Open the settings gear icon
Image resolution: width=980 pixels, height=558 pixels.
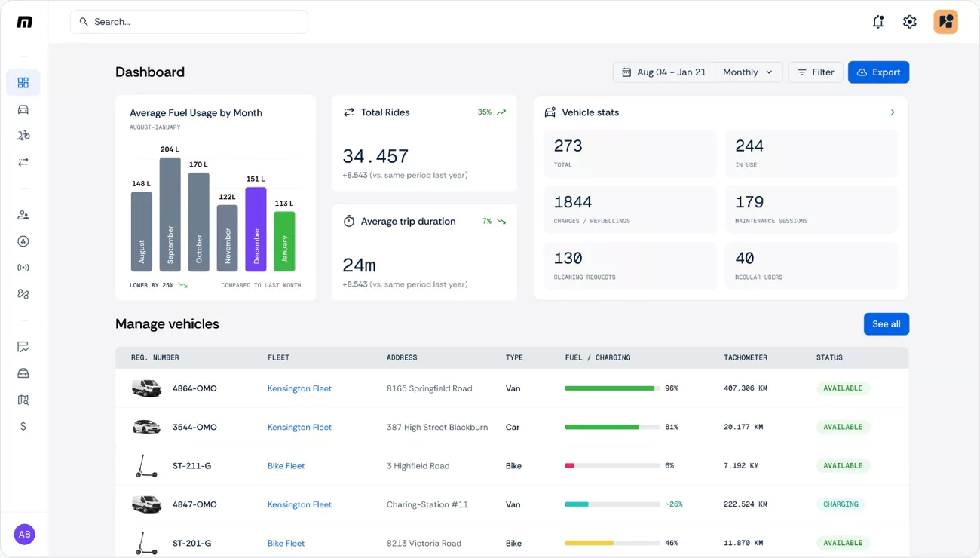click(909, 21)
